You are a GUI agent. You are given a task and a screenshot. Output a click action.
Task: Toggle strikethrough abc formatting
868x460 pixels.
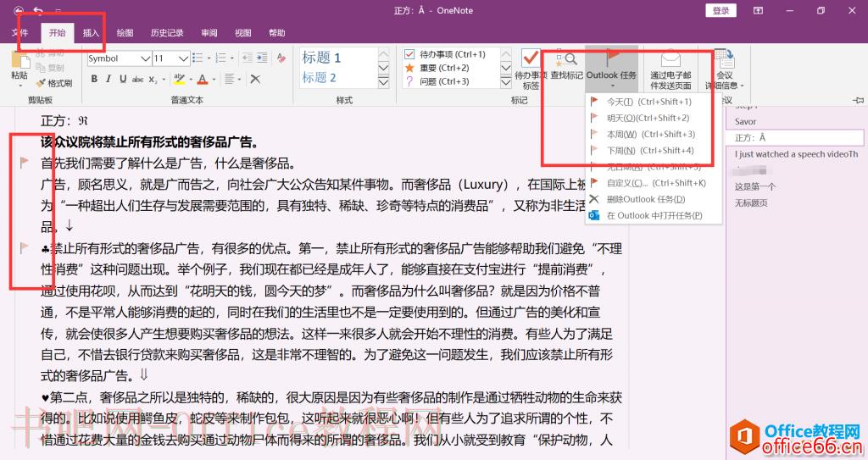[x=138, y=79]
